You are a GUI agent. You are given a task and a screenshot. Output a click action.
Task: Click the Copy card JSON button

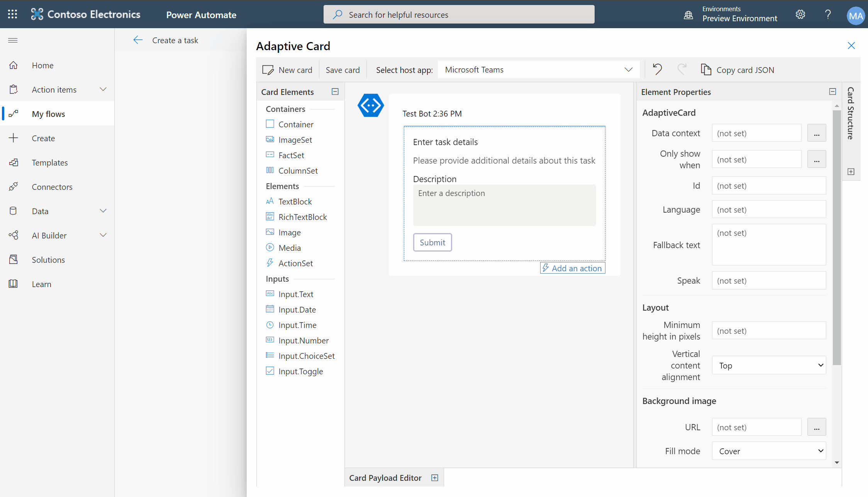(737, 70)
